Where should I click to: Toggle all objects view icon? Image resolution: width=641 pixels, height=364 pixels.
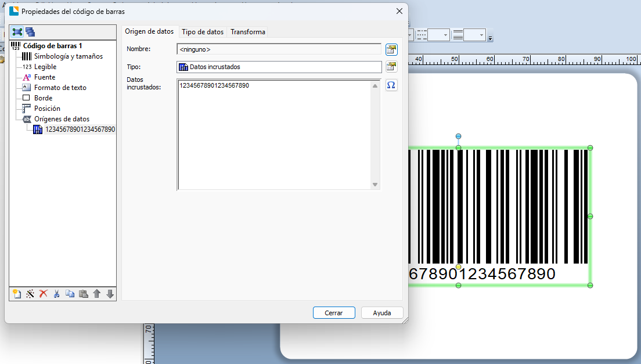click(x=30, y=32)
